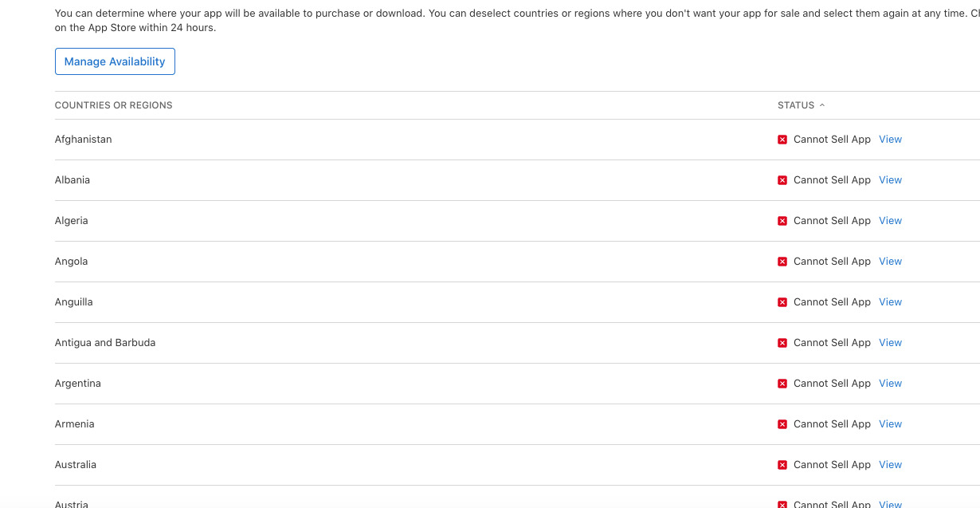Open the Manage Availability button

pos(115,61)
